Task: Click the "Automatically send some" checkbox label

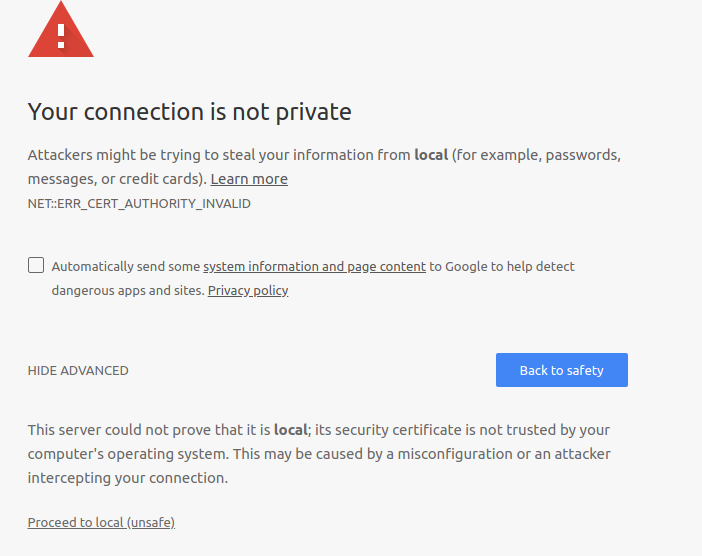Action: click(x=126, y=267)
